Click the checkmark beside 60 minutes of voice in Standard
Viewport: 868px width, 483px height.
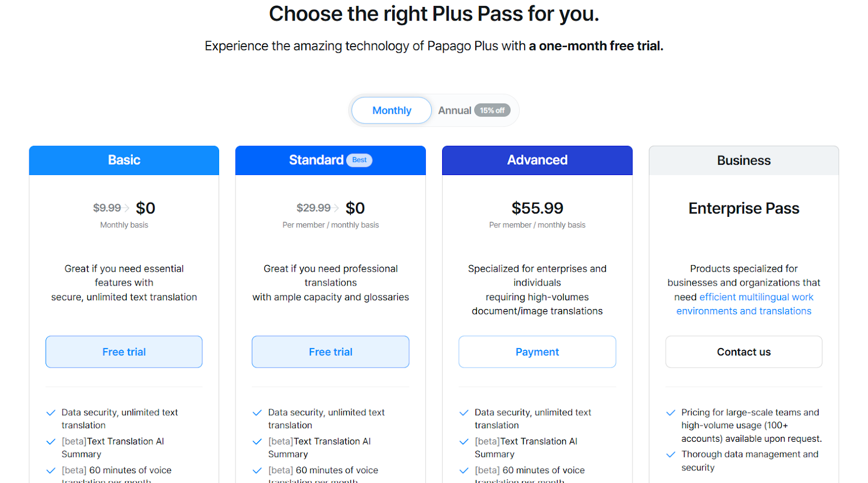pos(257,470)
